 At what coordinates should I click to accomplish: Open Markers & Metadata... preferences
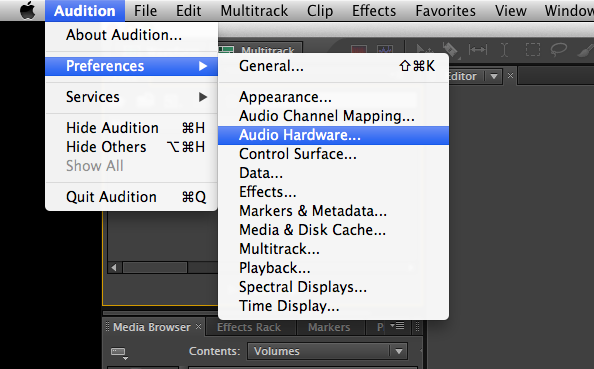[x=333, y=211]
